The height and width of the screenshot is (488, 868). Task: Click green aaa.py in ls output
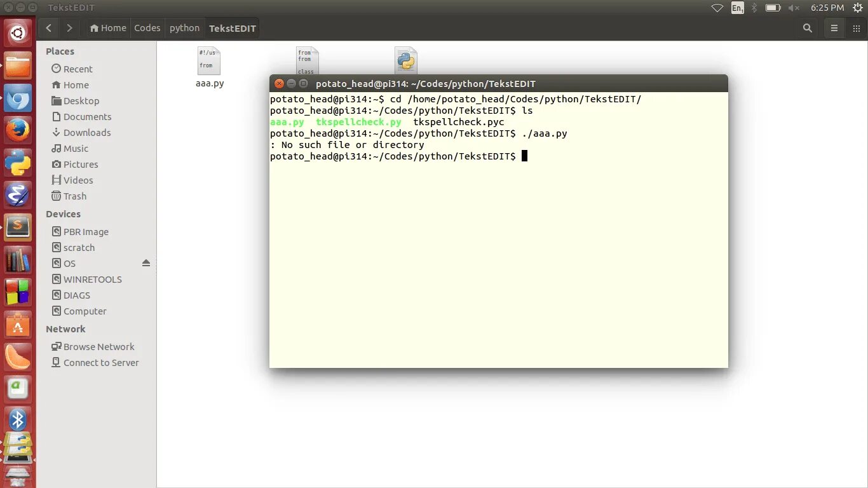point(287,122)
